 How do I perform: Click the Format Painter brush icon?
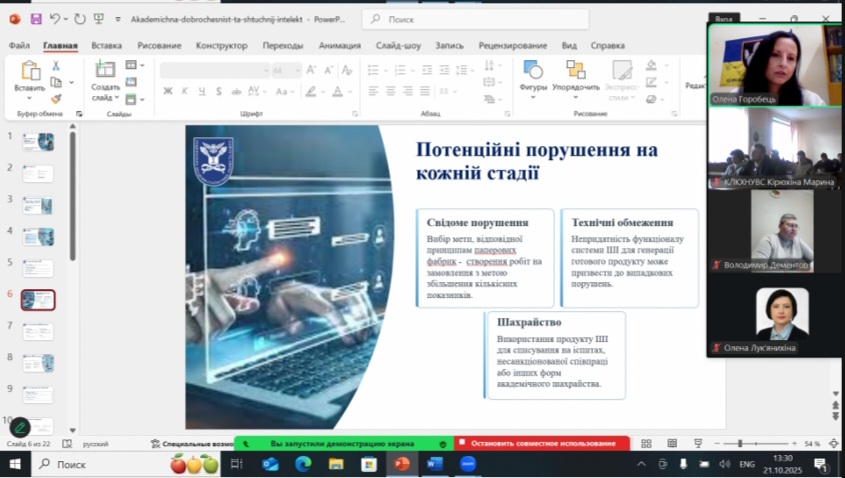point(56,98)
